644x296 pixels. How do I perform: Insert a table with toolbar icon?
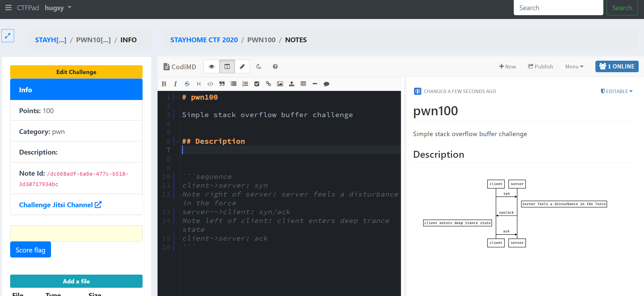[303, 84]
